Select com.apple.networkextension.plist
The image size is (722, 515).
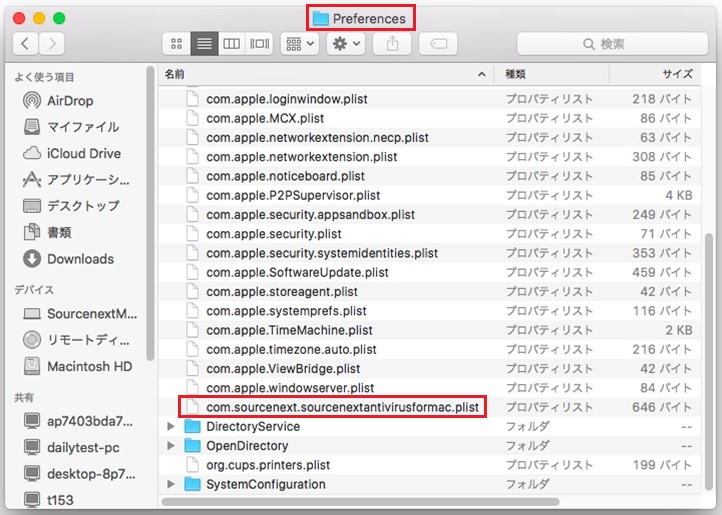tap(302, 157)
